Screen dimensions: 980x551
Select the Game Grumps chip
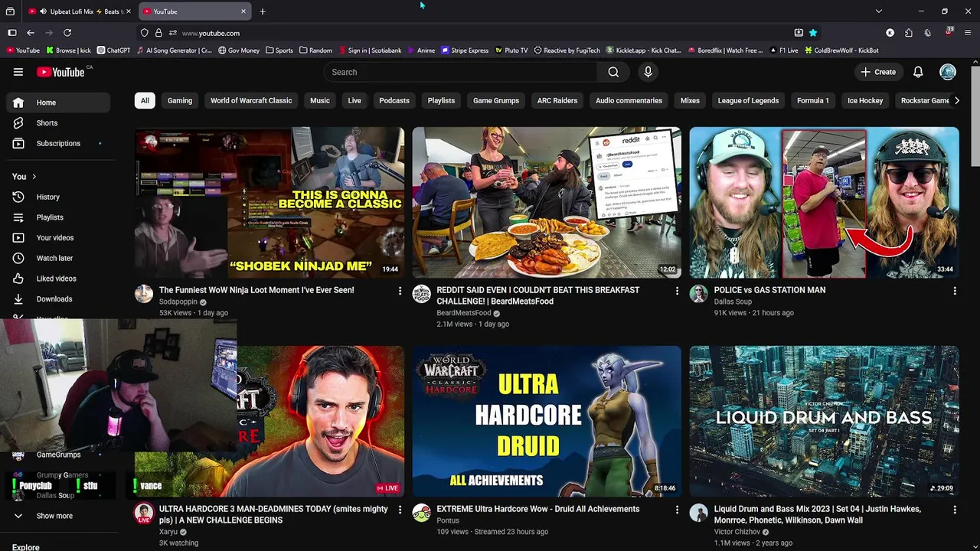(496, 100)
